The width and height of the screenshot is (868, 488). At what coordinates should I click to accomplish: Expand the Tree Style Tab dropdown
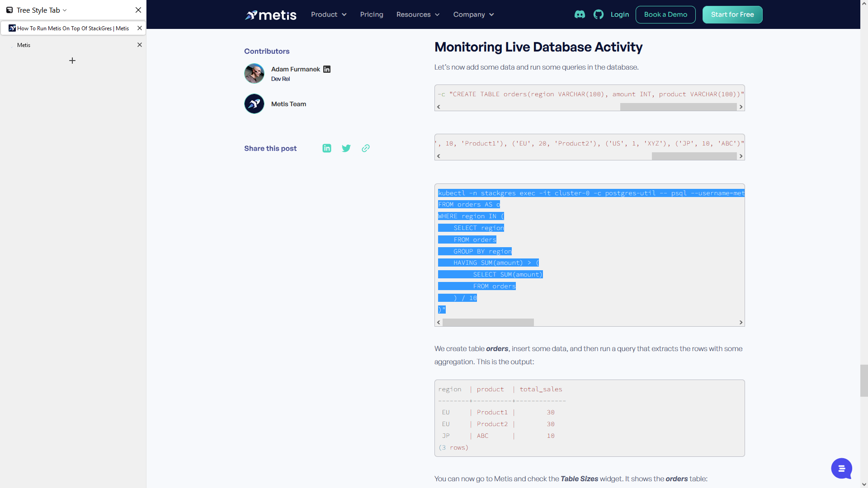click(x=65, y=10)
